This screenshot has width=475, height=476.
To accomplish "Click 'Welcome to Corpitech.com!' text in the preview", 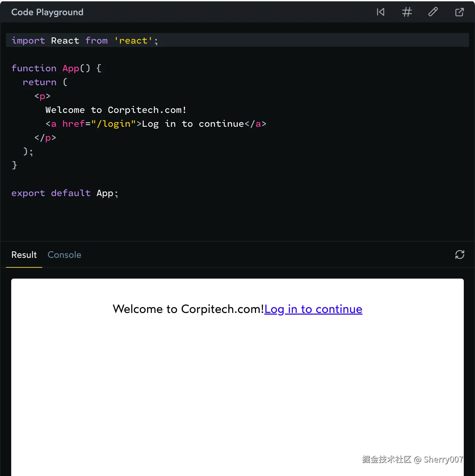I will pos(188,309).
